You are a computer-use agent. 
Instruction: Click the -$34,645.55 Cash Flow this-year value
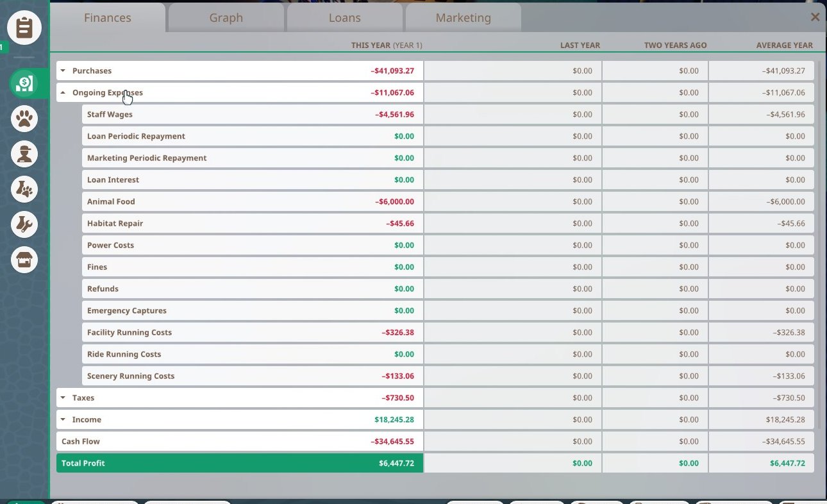pos(392,441)
